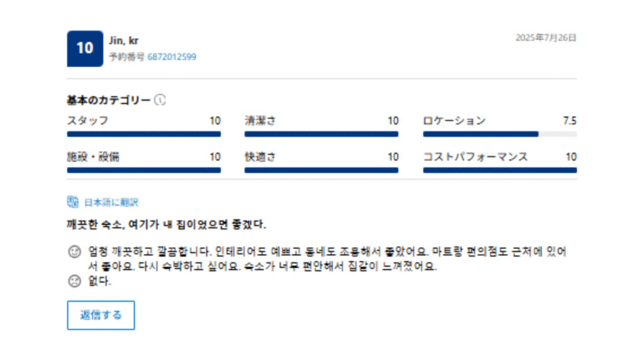
Task: Select the reviewer name Jin, kr
Action: 124,41
